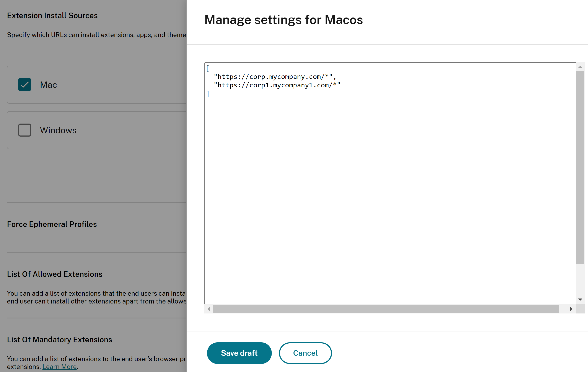Screen dimensions: 588x372
Task: Click scroll right arrow below editor
Action: [x=571, y=309]
